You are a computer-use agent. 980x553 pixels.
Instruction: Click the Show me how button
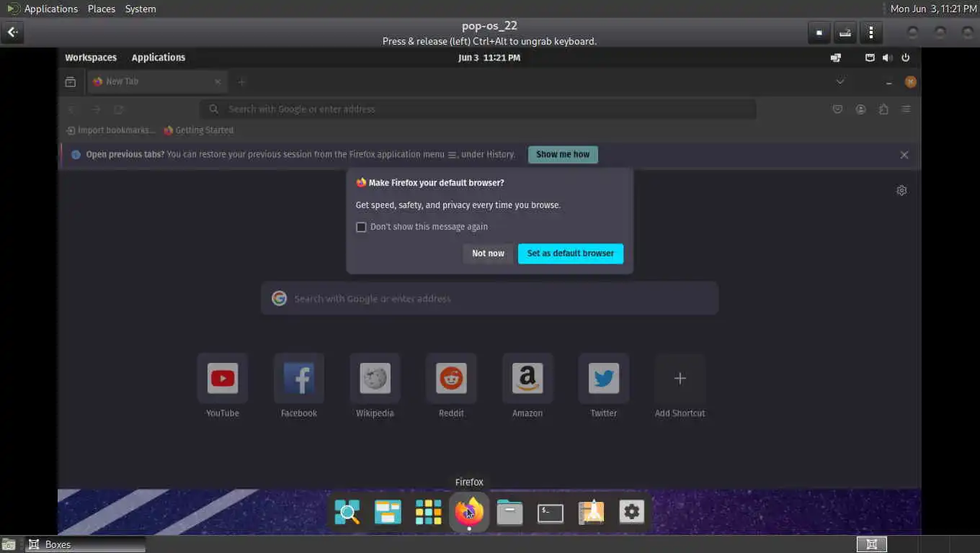point(563,155)
